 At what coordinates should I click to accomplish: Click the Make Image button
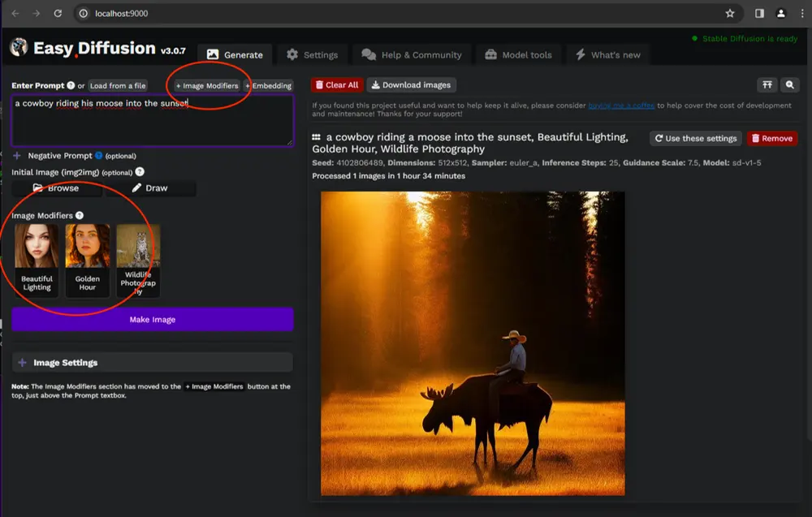coord(153,319)
